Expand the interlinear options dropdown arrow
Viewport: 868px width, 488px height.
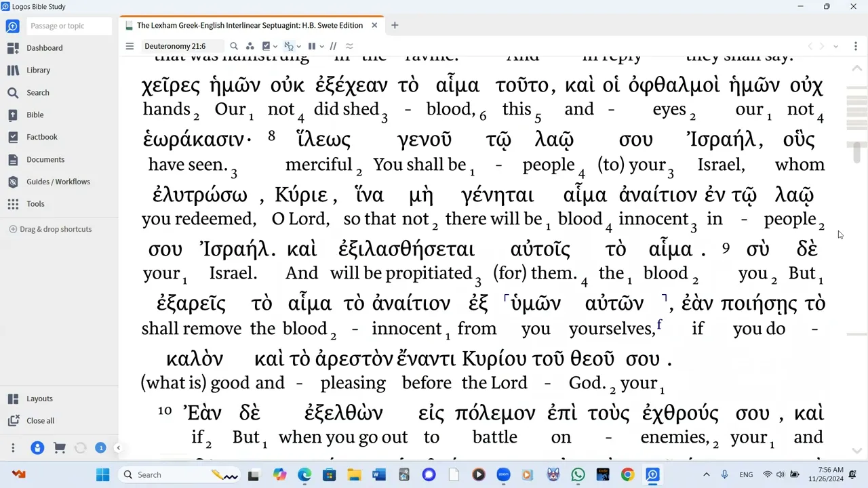(299, 47)
